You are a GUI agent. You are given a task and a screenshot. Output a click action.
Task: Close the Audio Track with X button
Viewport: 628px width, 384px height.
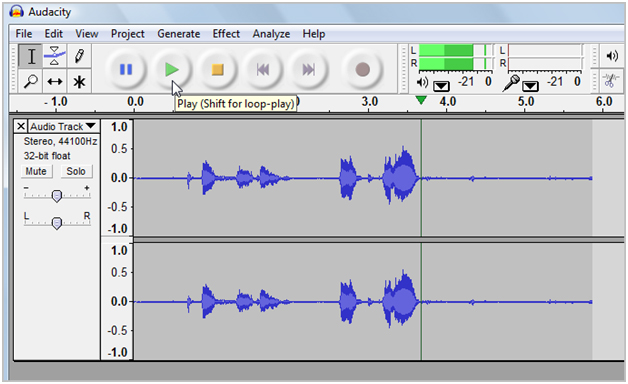(x=21, y=127)
